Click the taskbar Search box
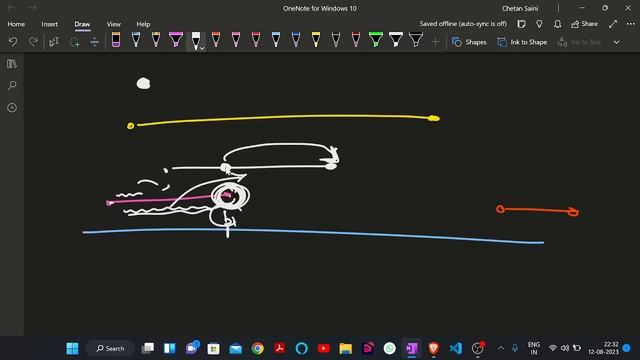Viewport: 640px width, 360px height. point(110,348)
